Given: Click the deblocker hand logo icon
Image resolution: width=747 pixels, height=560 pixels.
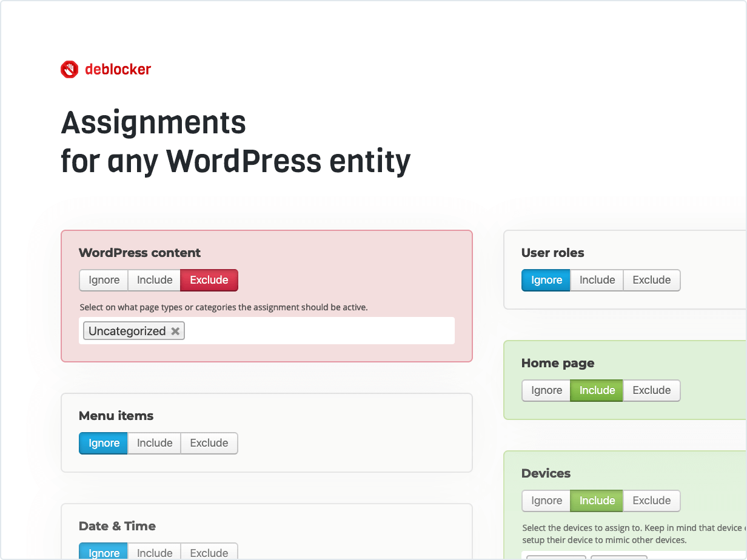Looking at the screenshot, I should tap(69, 69).
